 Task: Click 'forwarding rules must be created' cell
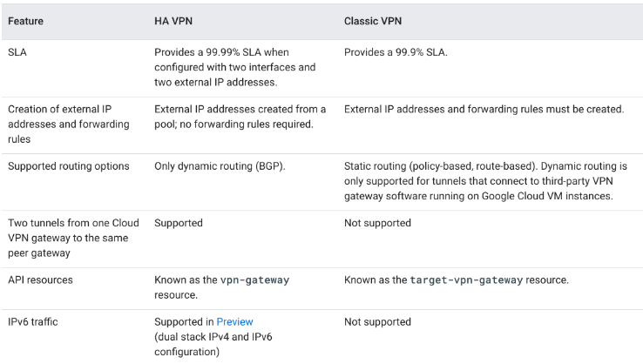[484, 109]
